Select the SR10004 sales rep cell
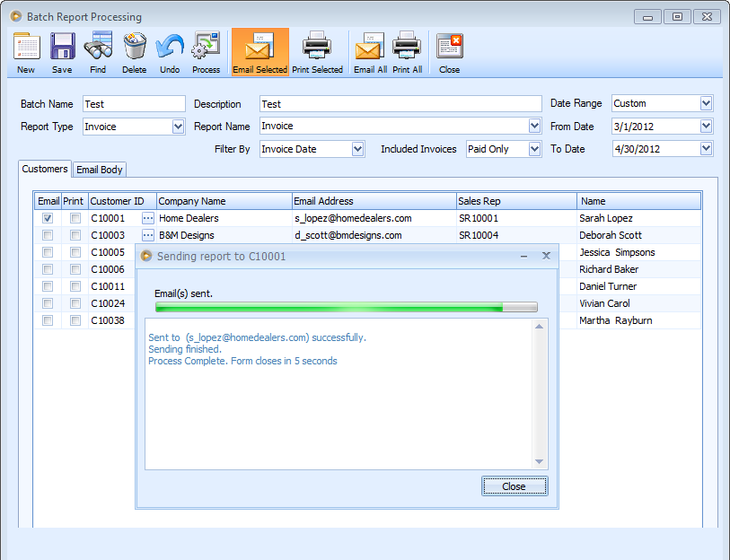 click(516, 235)
